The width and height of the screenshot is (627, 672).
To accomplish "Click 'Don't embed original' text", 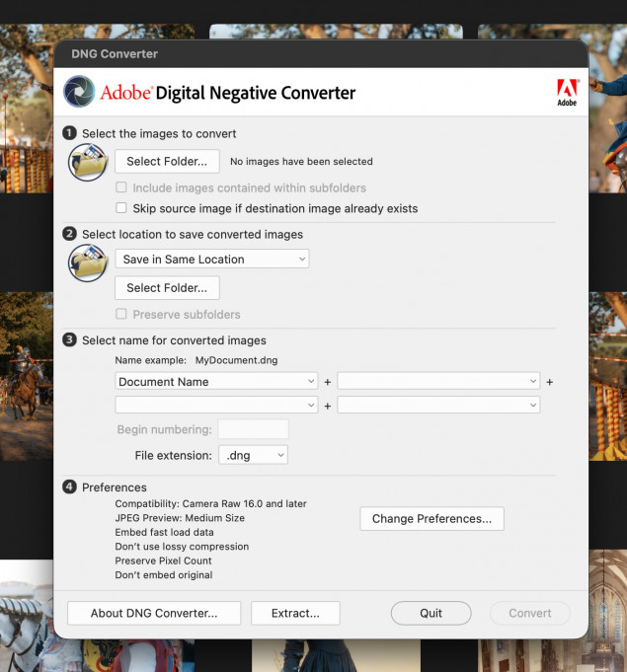I will [x=164, y=574].
